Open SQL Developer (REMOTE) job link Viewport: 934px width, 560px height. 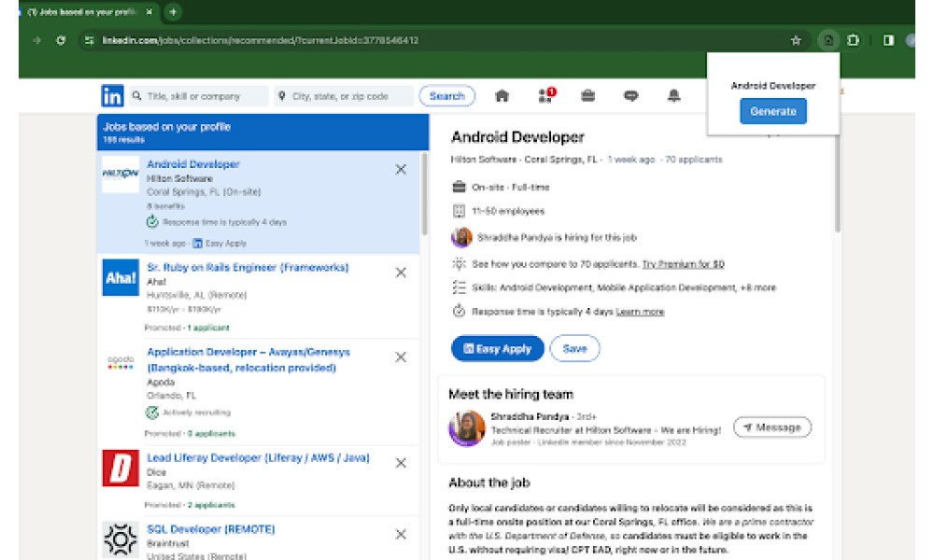[x=211, y=529]
